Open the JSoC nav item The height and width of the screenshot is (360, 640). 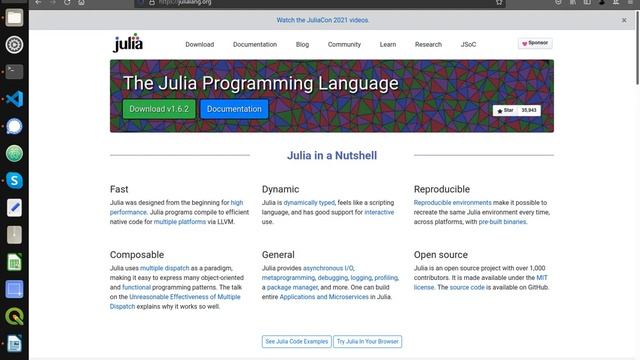click(468, 44)
